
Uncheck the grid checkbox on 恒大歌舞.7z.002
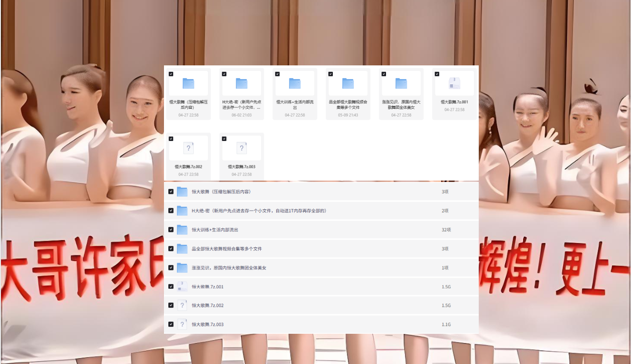coord(171,139)
